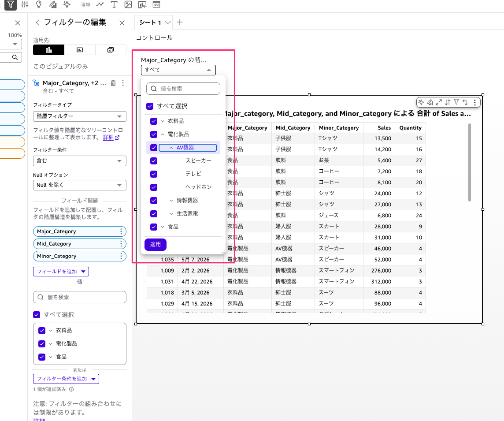This screenshot has width=504, height=421.
Task: Collapse the Major_Category control dropdown すべて
Action: 178,70
